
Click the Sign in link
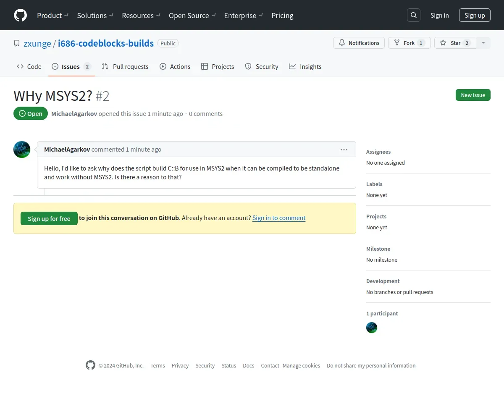[439, 15]
